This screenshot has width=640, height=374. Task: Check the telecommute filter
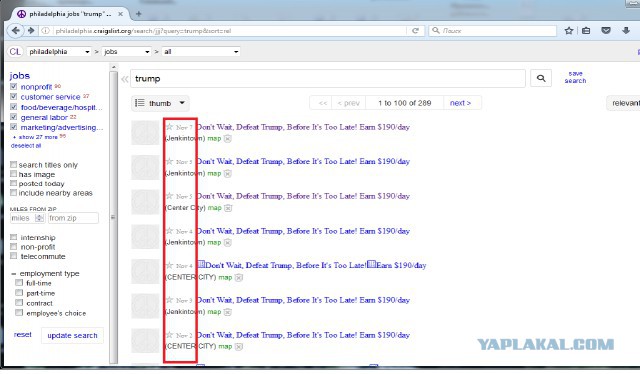click(x=13, y=256)
